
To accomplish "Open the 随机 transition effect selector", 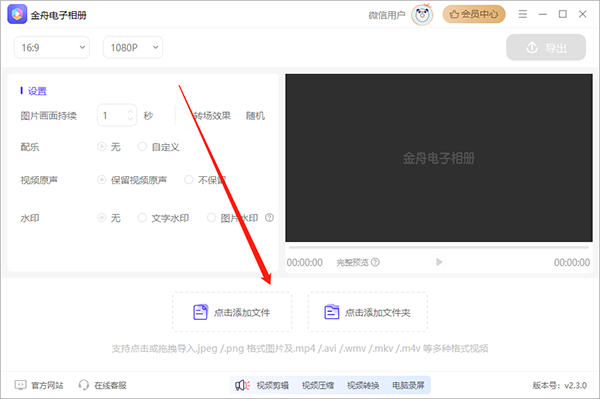I will coord(255,116).
